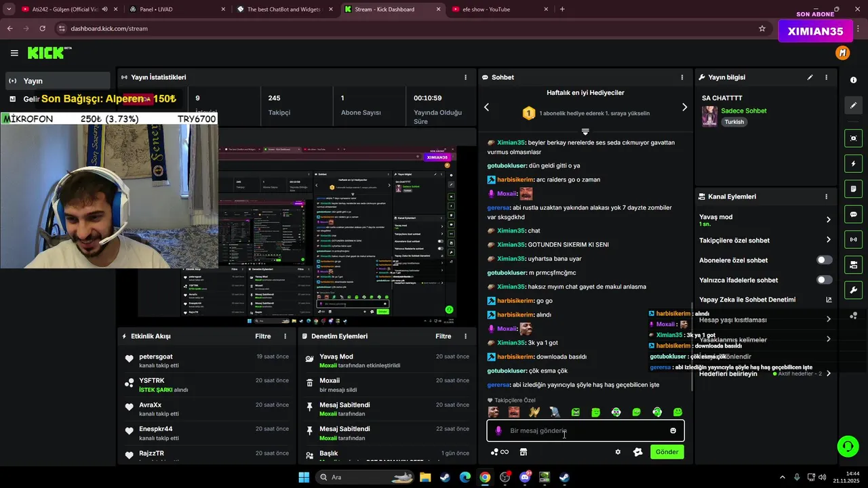
Task: Open chat settings gear icon
Action: pos(618,452)
